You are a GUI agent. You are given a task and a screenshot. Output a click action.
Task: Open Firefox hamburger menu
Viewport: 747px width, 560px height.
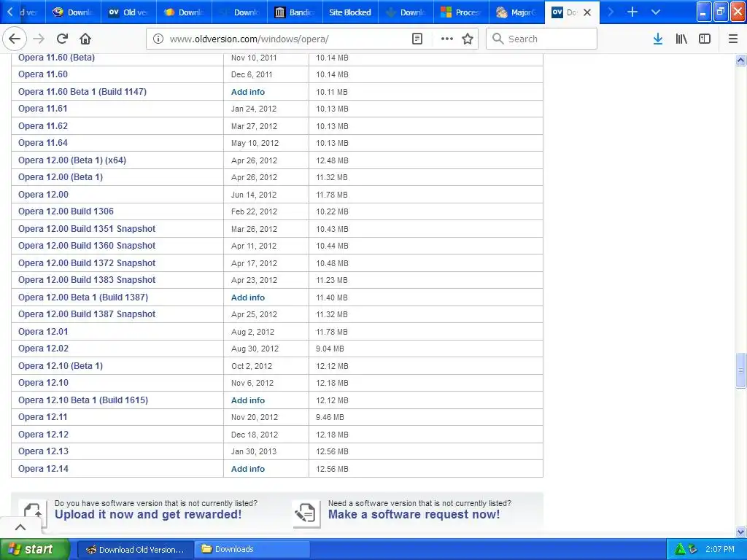(x=733, y=39)
